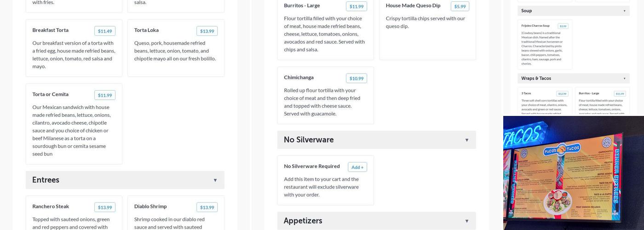644x230 pixels.
Task: Select the Entrees section header title
Action: [x=46, y=180]
